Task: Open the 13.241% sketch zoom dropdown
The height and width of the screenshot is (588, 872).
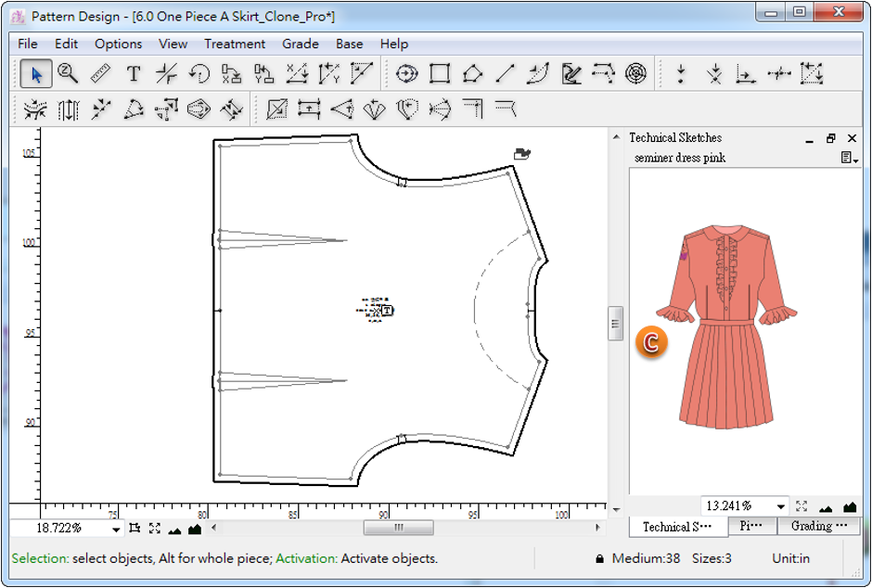Action: coord(781,506)
